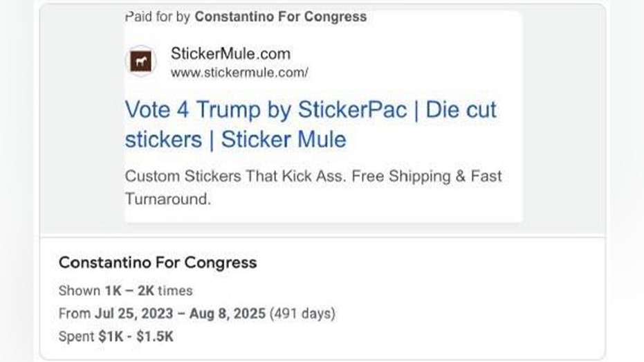Click the StickerMule mule logo icon

(141, 62)
